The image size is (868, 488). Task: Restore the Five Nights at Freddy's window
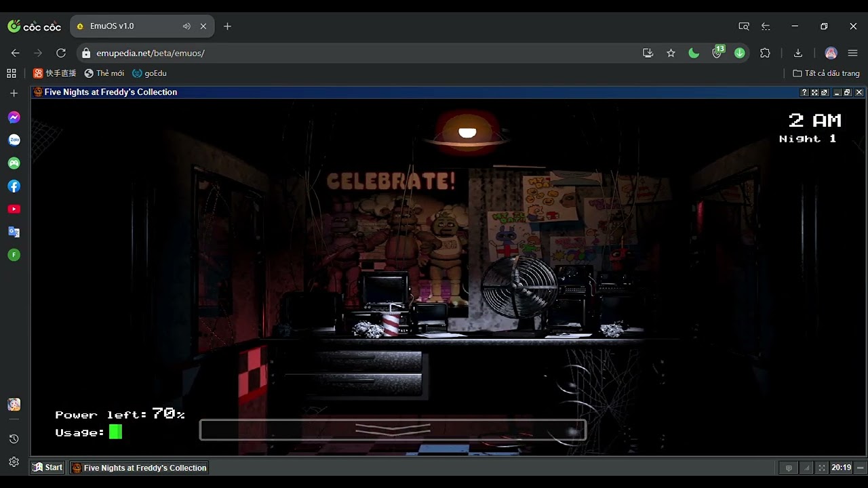pyautogui.click(x=848, y=92)
